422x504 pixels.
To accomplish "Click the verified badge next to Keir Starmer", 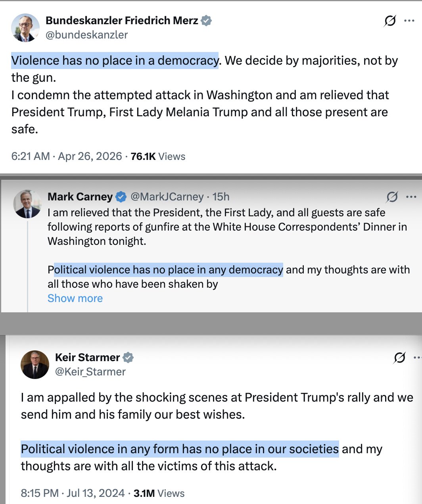I will click(128, 358).
